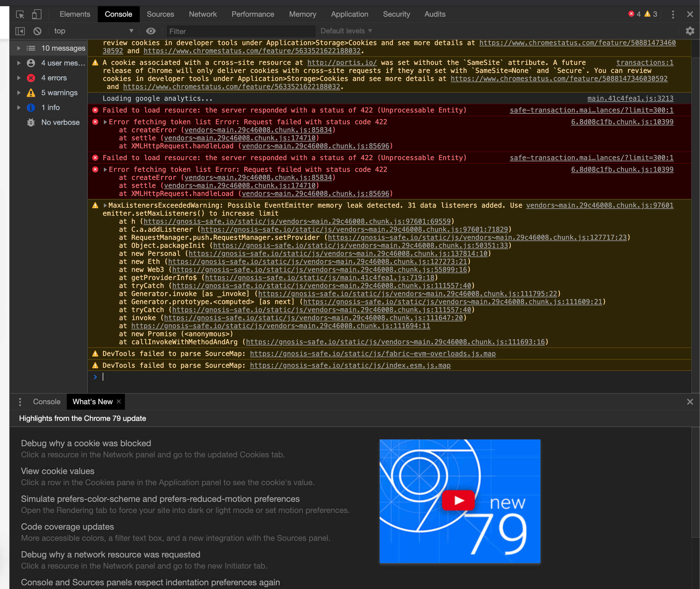Screen dimensions: 700x589
Task: Play the Chrome 79 new features video
Action: (x=459, y=500)
